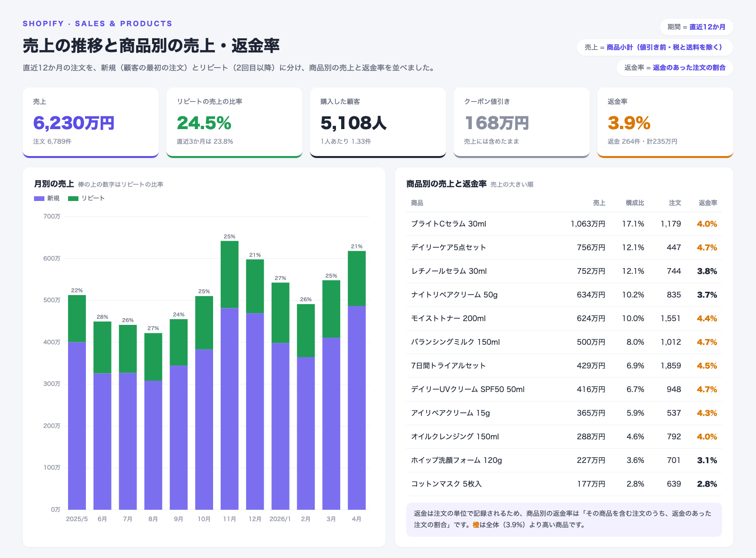The height and width of the screenshot is (558, 756).
Task: Select the オイルクレンジング 150ml row
Action: click(x=564, y=437)
